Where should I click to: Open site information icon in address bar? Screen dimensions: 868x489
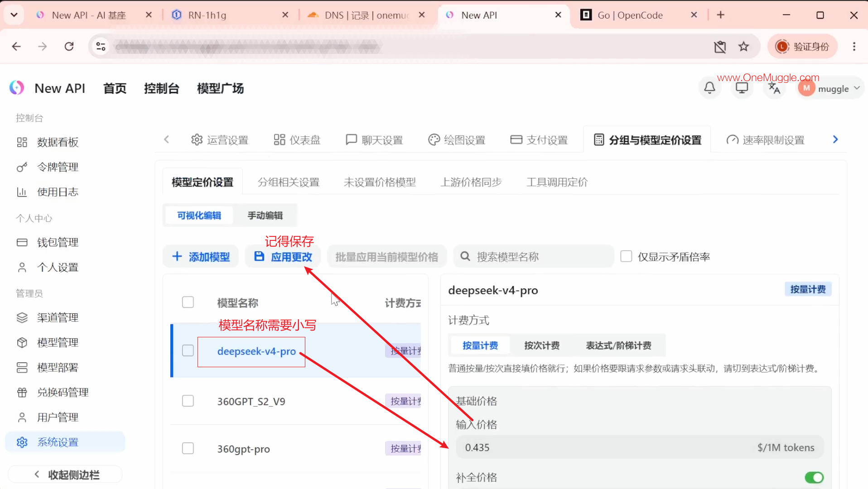101,46
